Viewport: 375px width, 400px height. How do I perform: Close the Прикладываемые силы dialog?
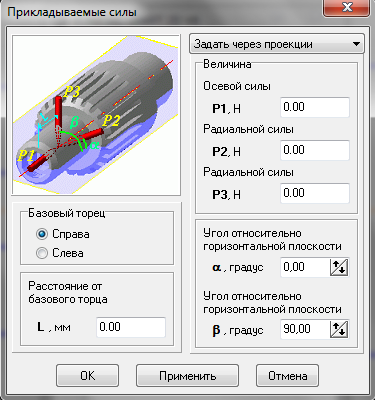[x=347, y=8]
